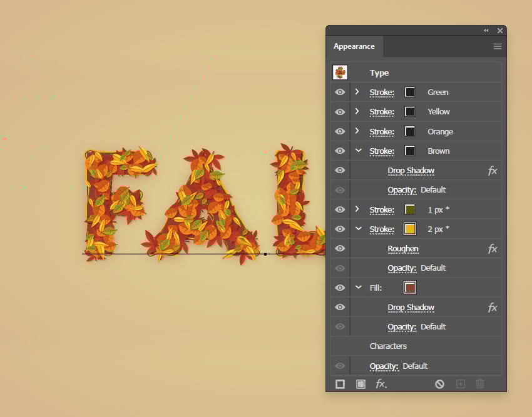Click the Add New Fill icon
Screen dimensions: 532x417
click(x=361, y=384)
